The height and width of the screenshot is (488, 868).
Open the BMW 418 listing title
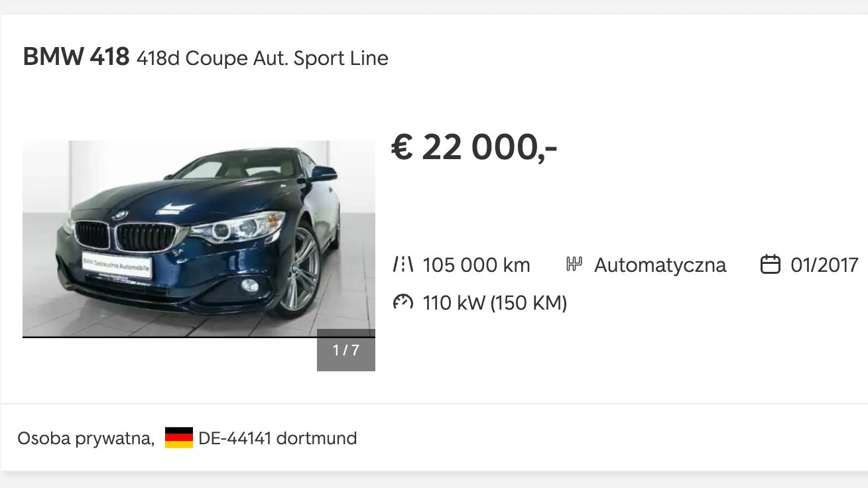[76, 57]
